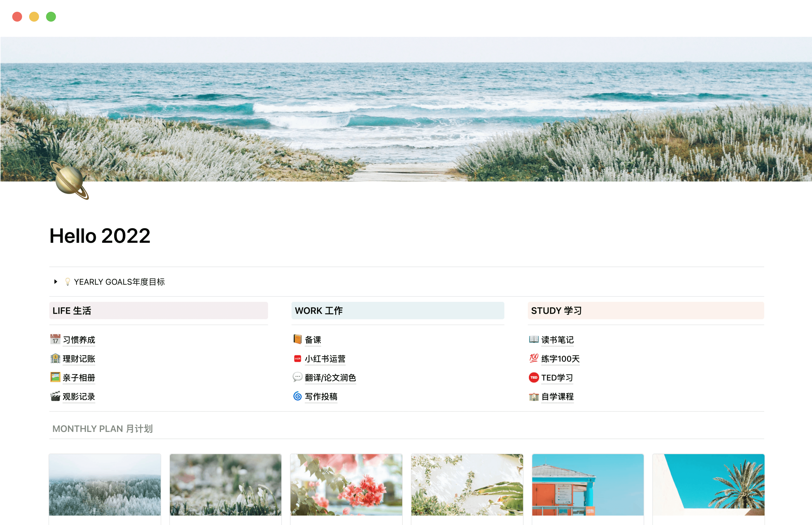Image resolution: width=812 pixels, height=525 pixels.
Task: Click the red TED icon
Action: point(534,377)
